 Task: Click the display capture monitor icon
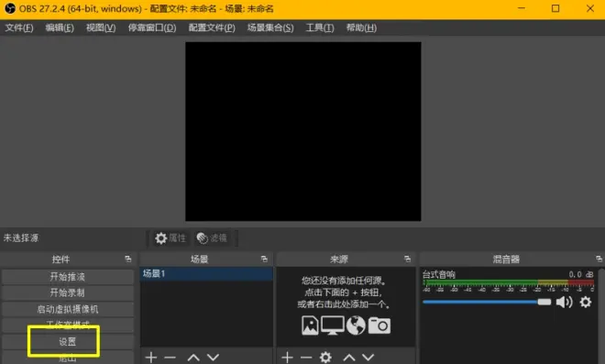pos(333,325)
